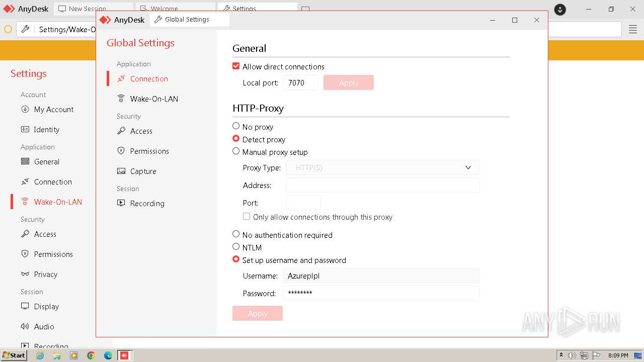Open Access in Global Settings sidebar
Screen dimensions: 644x362
coord(141,131)
